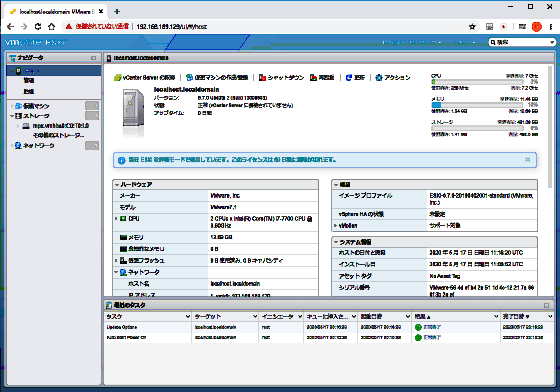Dismiss the evaluation mode notice
This screenshot has height=392, width=560.
pos(528,160)
